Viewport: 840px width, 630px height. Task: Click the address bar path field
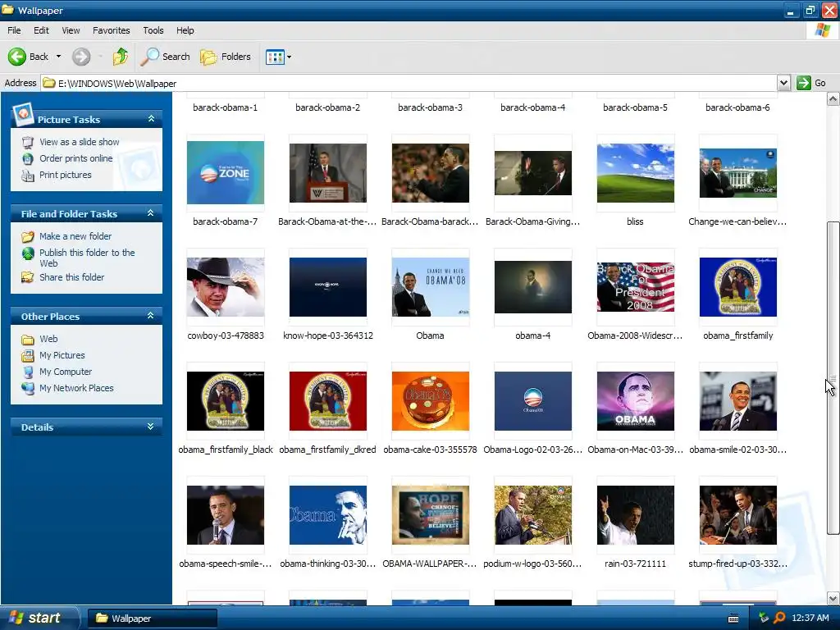pyautogui.click(x=409, y=83)
